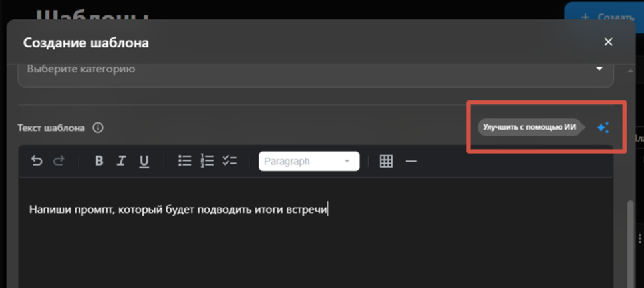Toggle italic formatting
644x288 pixels.
click(x=121, y=161)
